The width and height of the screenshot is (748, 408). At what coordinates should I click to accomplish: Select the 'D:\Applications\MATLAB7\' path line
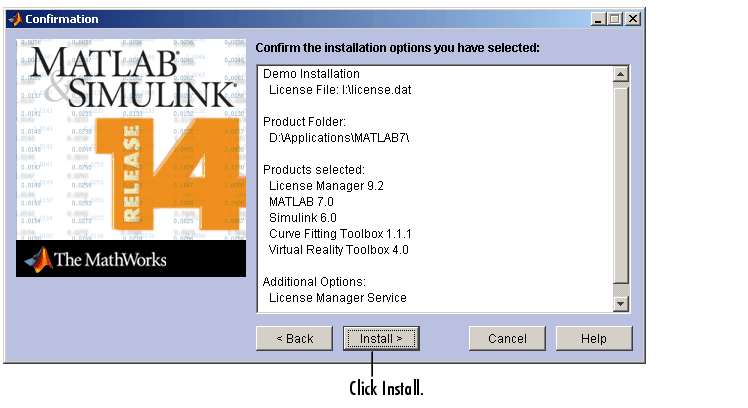coord(339,138)
